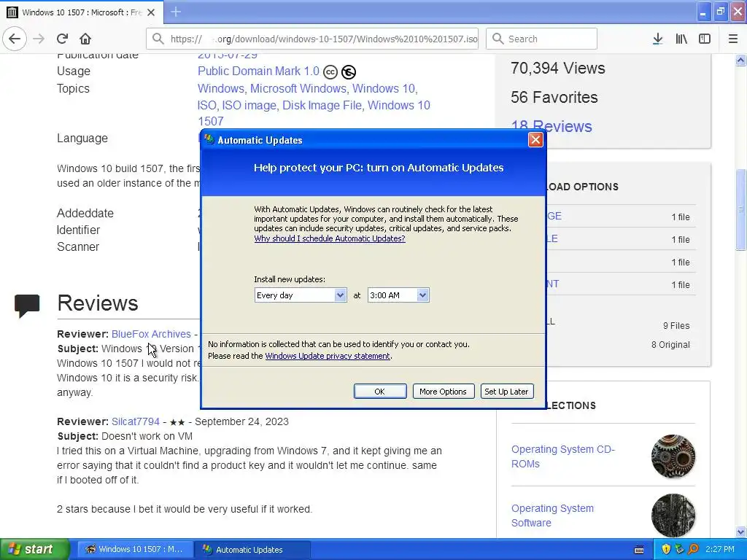Open reviewer BlueFox Archives profile
The image size is (747, 560).
(151, 334)
